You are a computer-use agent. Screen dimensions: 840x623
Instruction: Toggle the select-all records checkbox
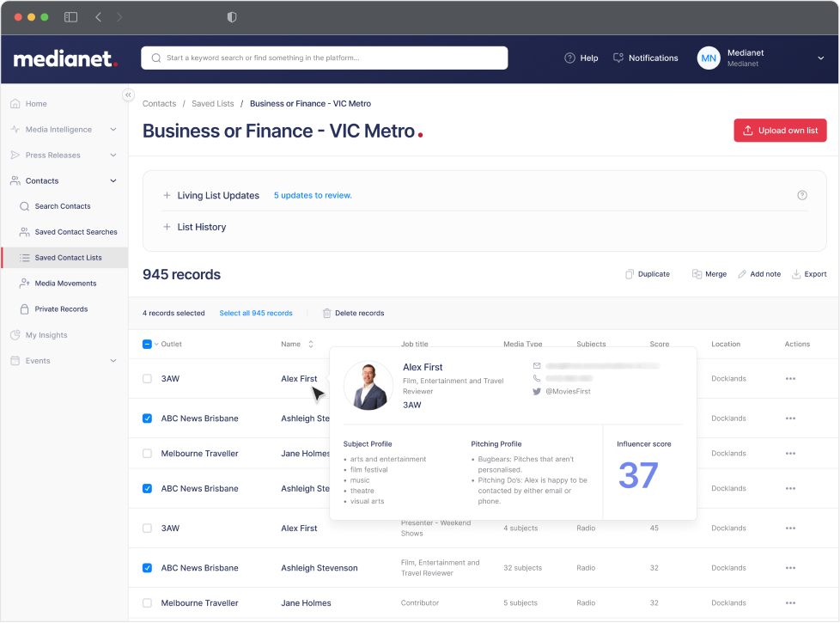[146, 343]
